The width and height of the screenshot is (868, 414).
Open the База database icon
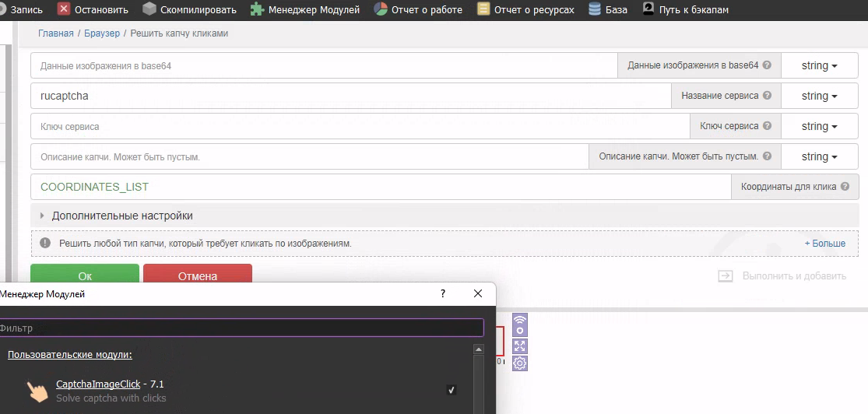(595, 9)
